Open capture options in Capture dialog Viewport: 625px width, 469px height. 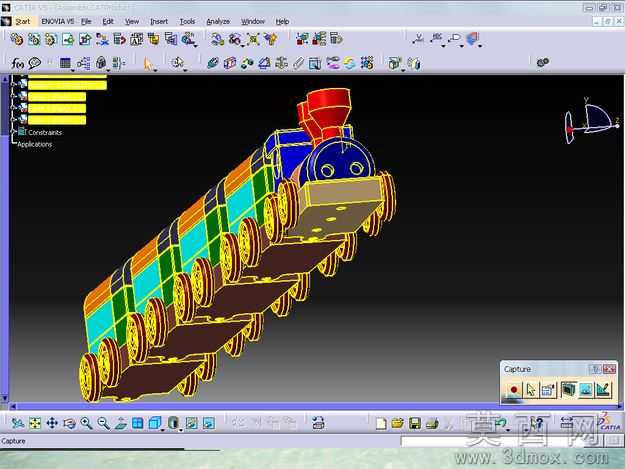548,390
